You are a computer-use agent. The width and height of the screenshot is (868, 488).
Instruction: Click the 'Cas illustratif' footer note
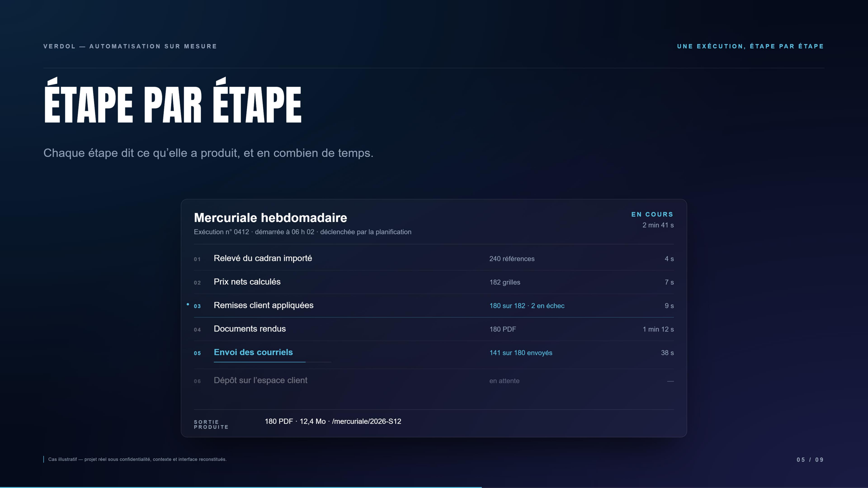[137, 459]
